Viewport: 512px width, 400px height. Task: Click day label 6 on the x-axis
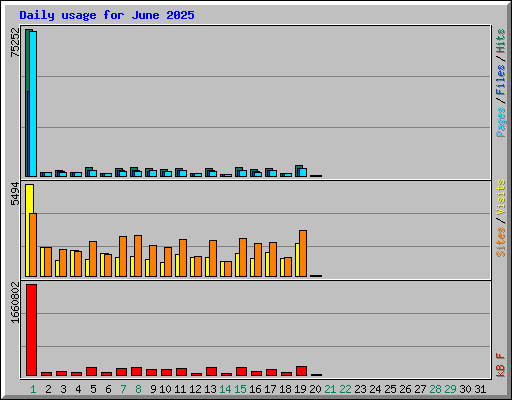(x=108, y=389)
